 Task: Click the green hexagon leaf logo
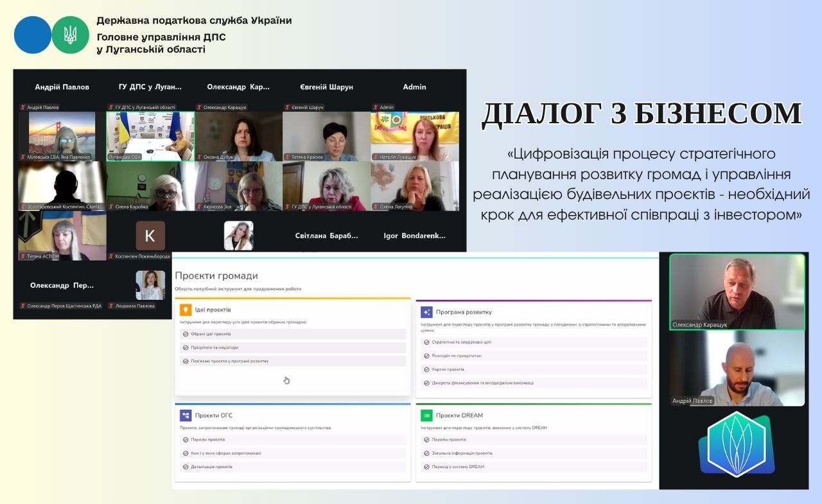click(x=737, y=444)
